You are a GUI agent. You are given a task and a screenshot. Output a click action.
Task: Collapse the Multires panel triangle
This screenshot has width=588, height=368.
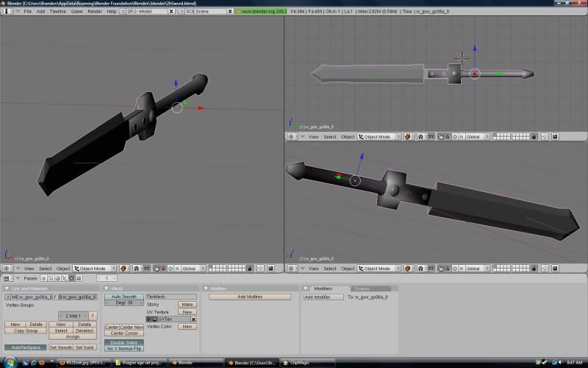206,289
